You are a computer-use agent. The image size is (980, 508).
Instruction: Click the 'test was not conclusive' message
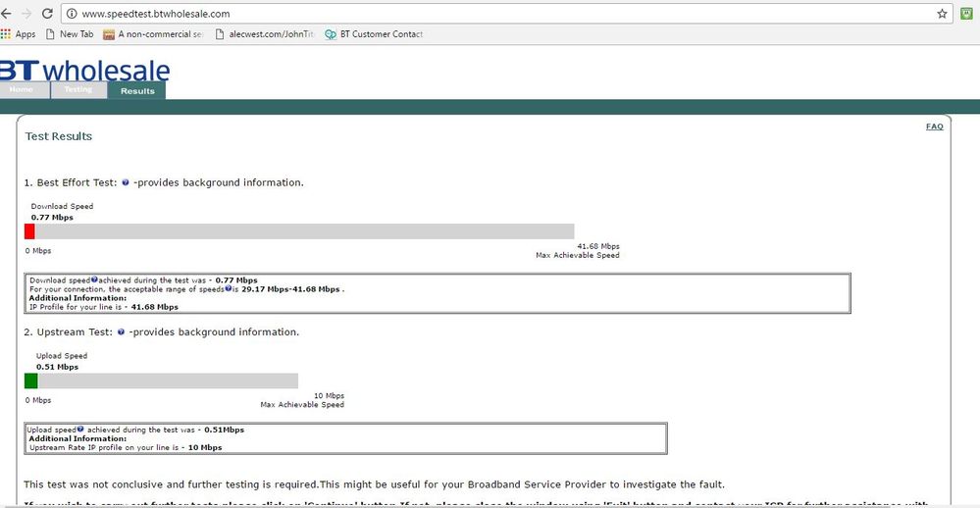(x=375, y=484)
